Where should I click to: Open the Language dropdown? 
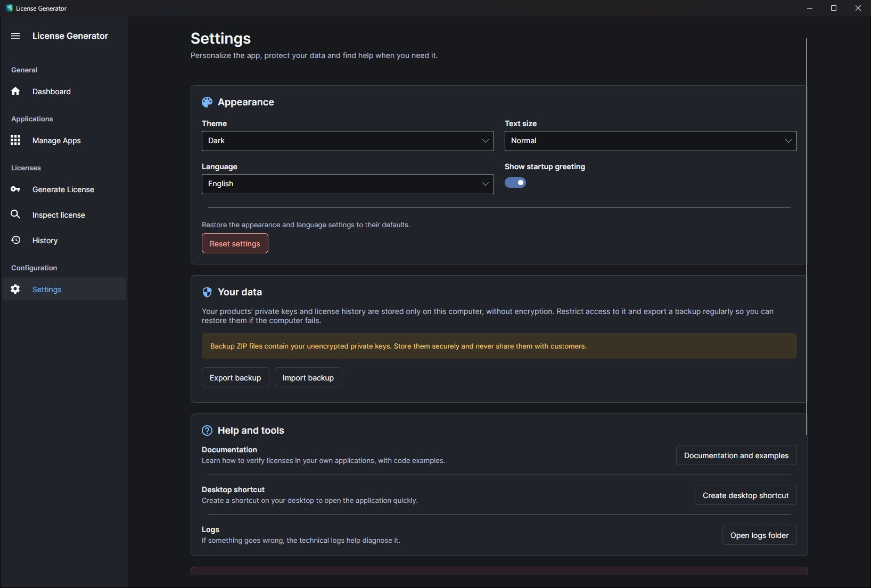click(x=348, y=184)
